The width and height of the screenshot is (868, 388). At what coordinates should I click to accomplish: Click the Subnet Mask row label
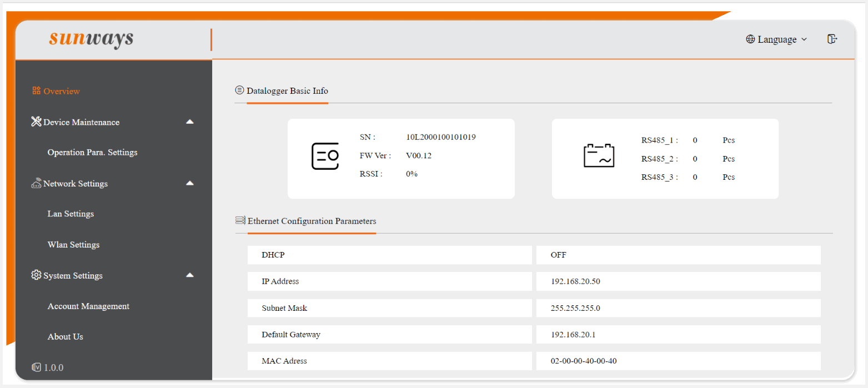tap(284, 308)
